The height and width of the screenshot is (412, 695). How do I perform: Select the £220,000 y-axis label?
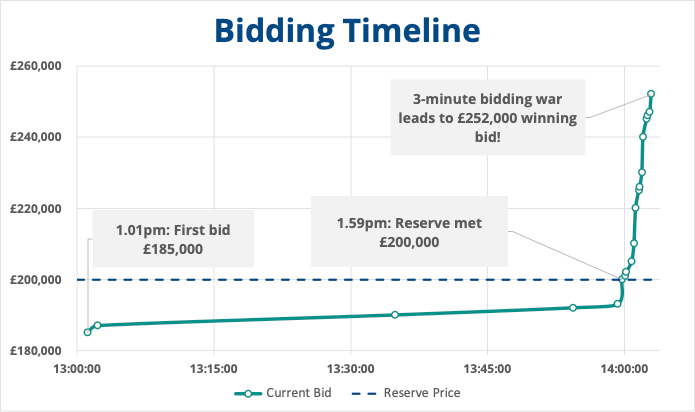point(35,209)
